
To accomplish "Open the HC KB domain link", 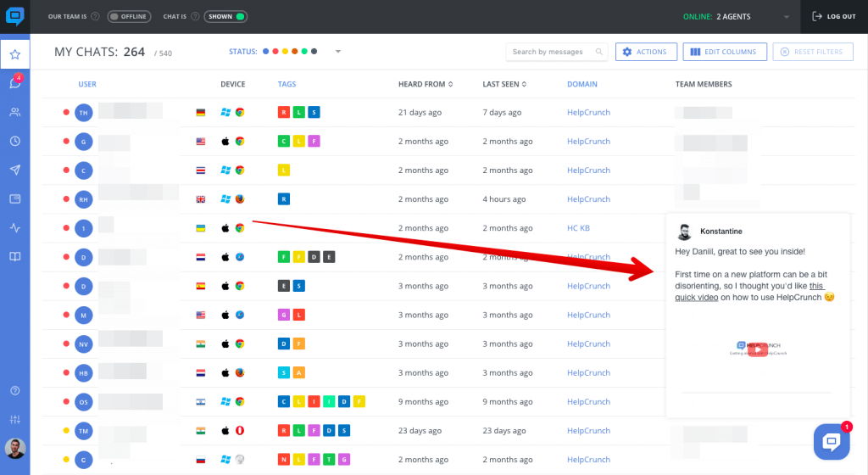I will point(578,228).
